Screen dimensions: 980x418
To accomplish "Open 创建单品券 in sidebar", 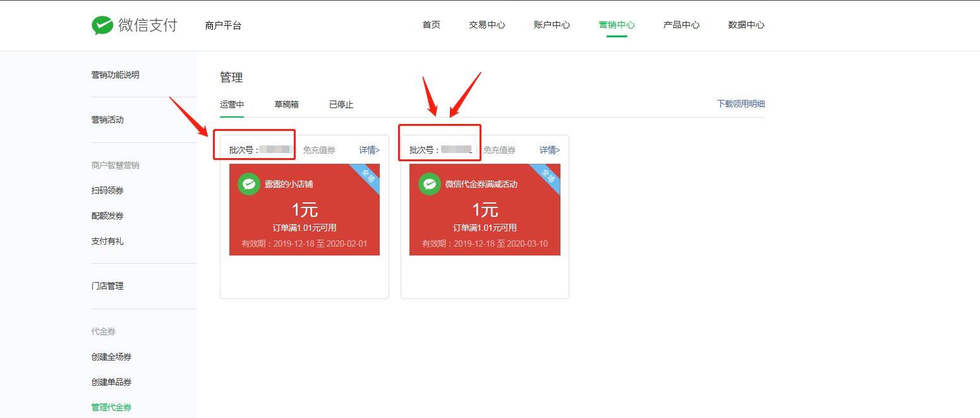I will (x=111, y=382).
